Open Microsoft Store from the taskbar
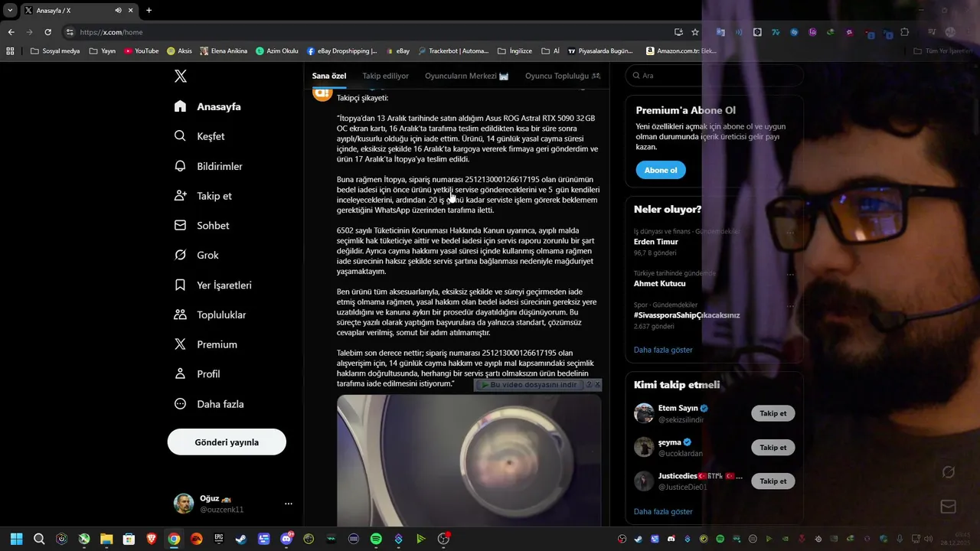This screenshot has height=551, width=980. [x=129, y=539]
